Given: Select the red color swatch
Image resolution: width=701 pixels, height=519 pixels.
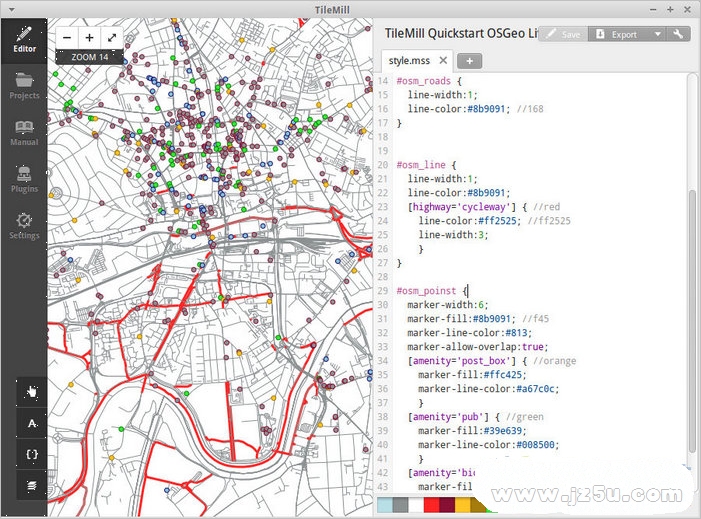Looking at the screenshot, I should [431, 505].
